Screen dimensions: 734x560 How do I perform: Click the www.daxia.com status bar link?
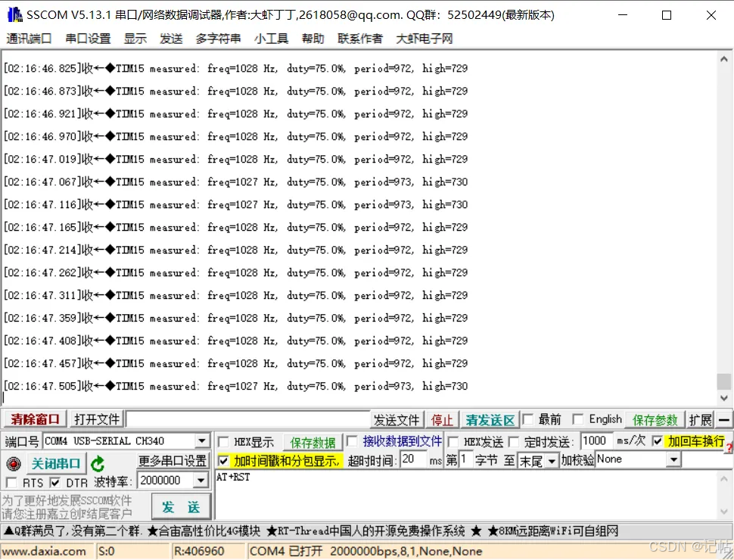click(45, 551)
